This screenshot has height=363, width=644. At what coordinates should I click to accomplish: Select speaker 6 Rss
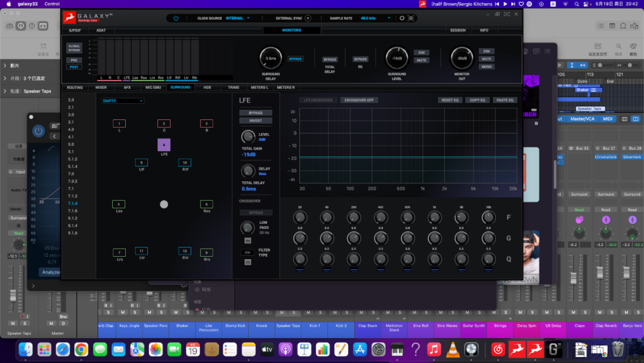click(206, 204)
